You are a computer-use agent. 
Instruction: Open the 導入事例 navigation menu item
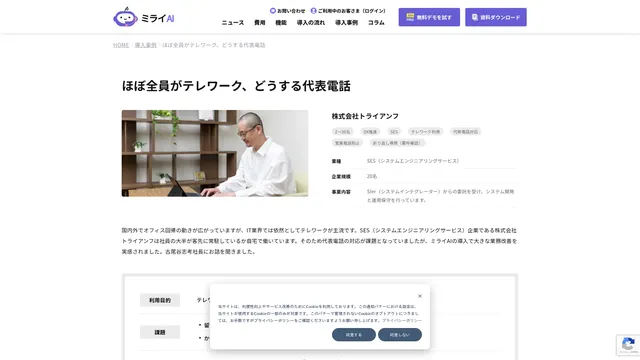tap(346, 23)
